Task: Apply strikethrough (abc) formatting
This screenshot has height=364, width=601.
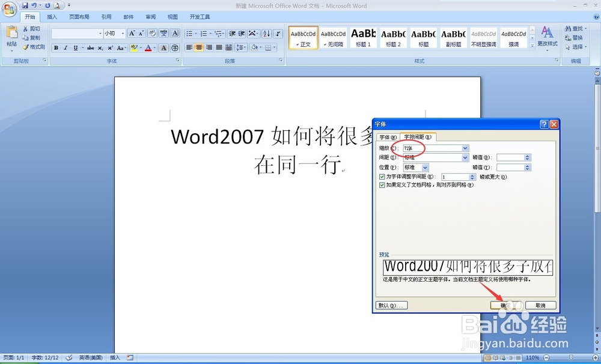Action: [x=91, y=48]
